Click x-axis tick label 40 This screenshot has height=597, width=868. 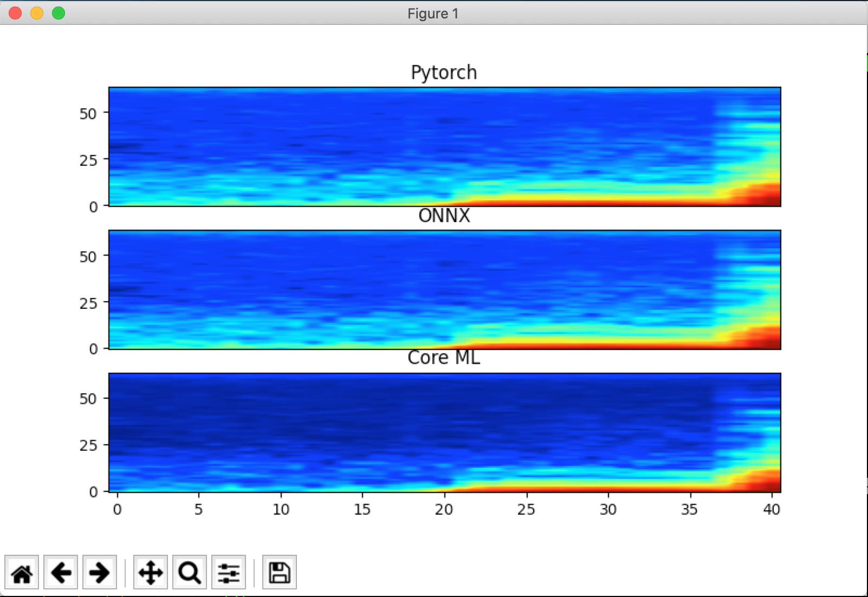click(772, 509)
